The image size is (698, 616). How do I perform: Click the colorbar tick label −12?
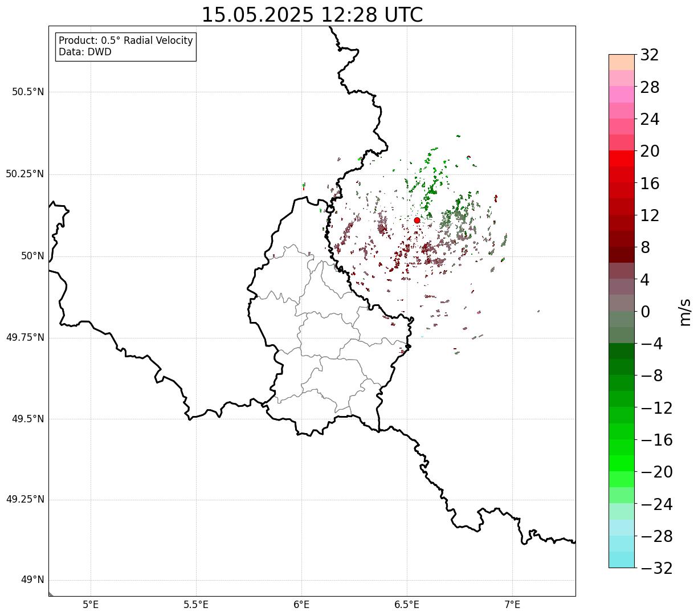pos(656,408)
